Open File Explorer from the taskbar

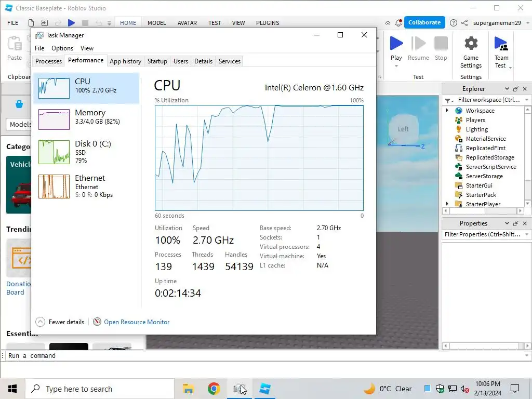pyautogui.click(x=188, y=389)
